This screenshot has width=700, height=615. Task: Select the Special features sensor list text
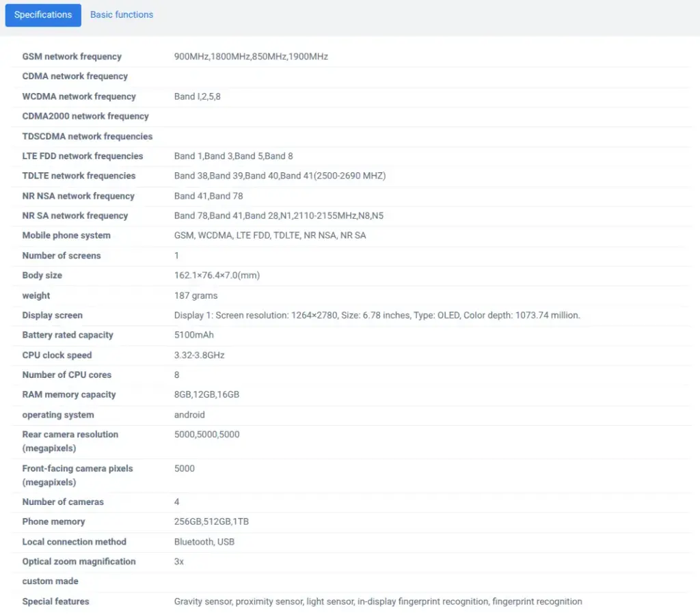point(378,602)
